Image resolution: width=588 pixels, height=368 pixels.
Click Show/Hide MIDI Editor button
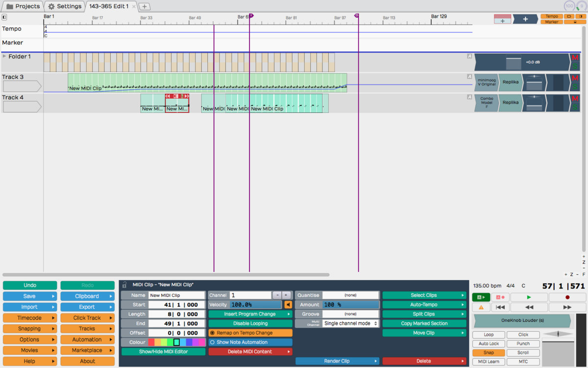coord(163,351)
